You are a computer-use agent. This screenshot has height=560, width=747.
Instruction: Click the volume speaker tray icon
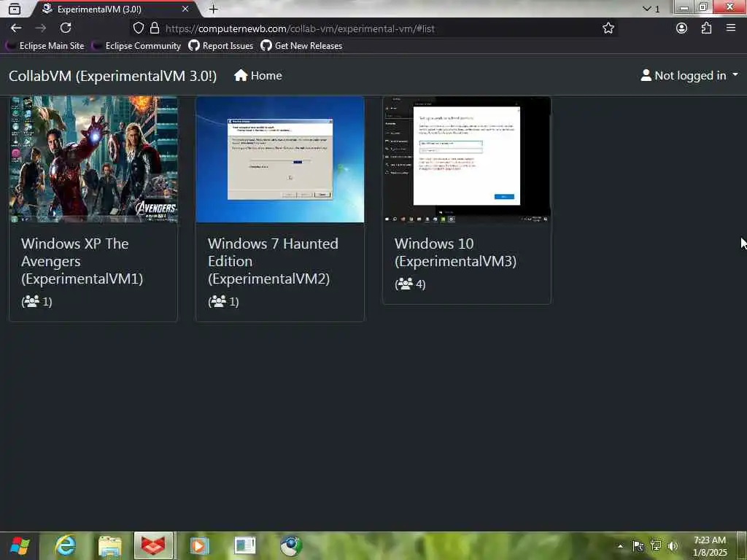click(x=673, y=546)
